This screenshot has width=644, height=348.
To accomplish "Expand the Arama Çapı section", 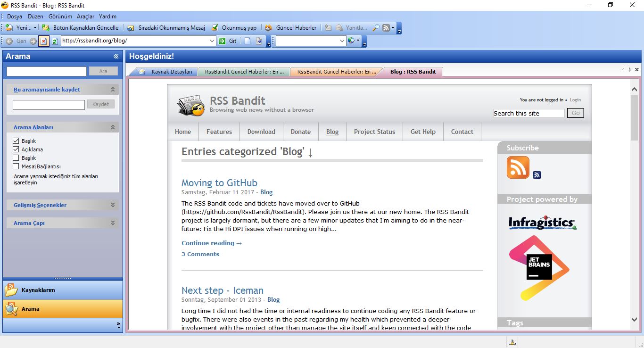I will coord(113,223).
